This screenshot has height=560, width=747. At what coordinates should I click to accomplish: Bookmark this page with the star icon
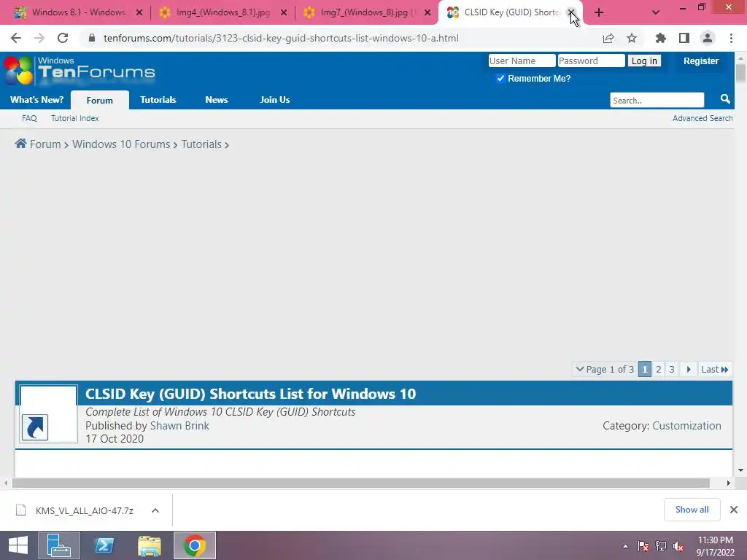coord(632,38)
